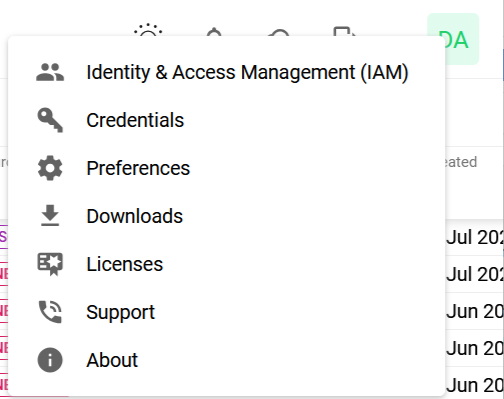Choose Downloads in the menu

(226, 216)
